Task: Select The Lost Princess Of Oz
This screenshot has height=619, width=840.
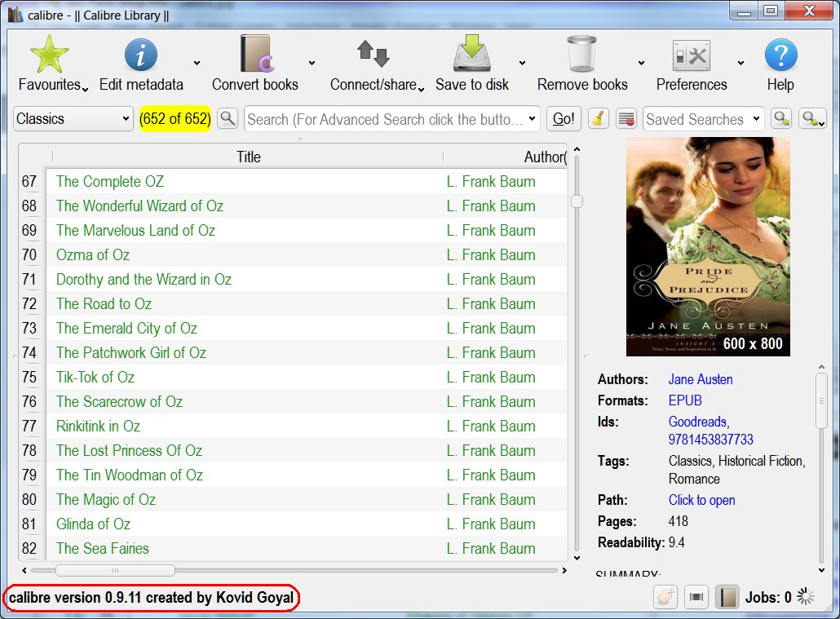Action: click(307, 451)
